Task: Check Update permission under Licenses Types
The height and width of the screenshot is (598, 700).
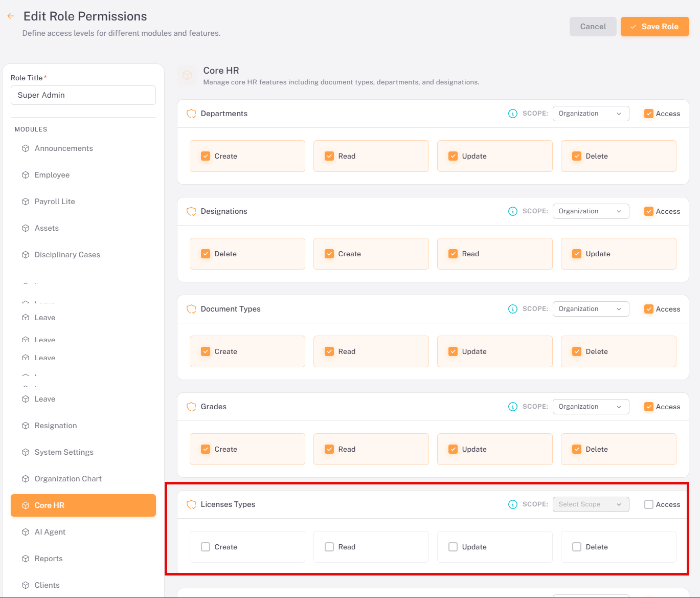Action: pos(453,547)
